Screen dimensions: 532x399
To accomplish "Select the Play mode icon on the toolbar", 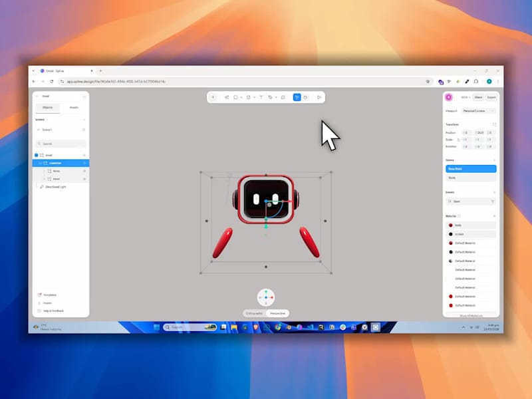I will pyautogui.click(x=319, y=97).
